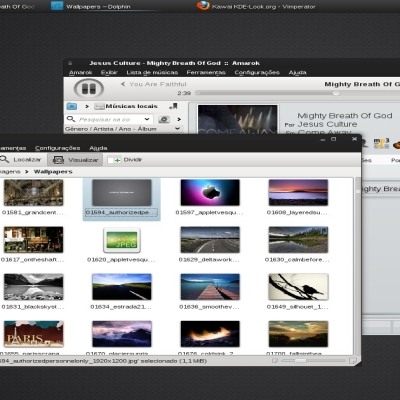Image resolution: width=400 pixels, height=400 pixels.
Task: Click zoom-out icon left of Dolphin zoom slider
Action: tap(275, 361)
